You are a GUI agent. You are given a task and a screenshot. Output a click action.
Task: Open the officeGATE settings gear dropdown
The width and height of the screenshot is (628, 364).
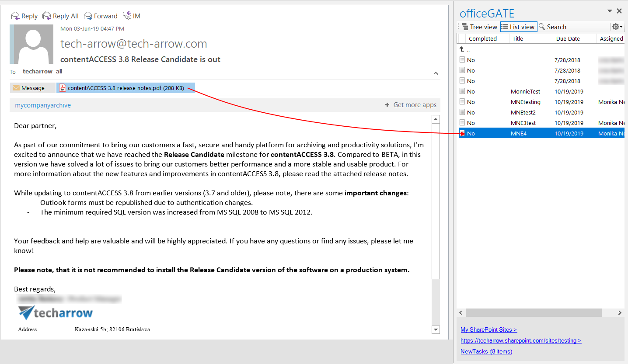point(617,27)
